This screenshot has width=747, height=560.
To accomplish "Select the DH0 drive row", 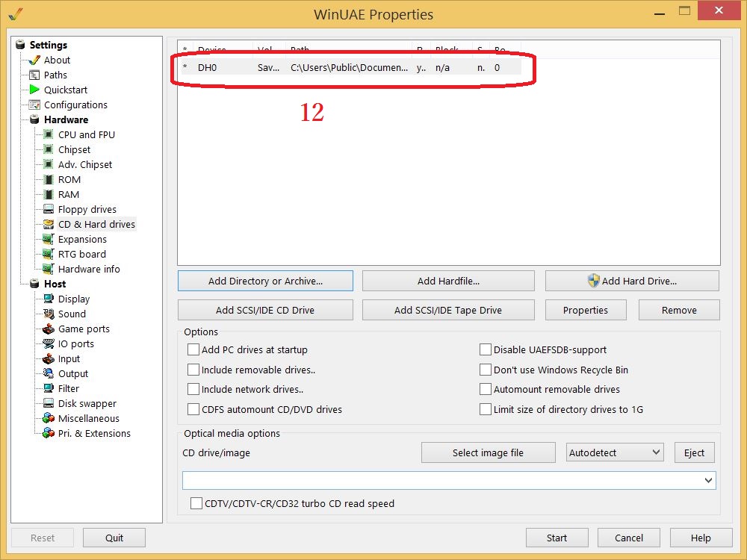I will point(350,68).
